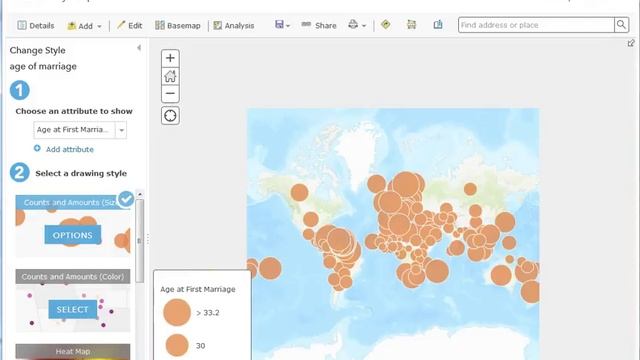The width and height of the screenshot is (640, 360).
Task: Click SELECT for Counts and Amounts (Color)
Action: tap(72, 309)
